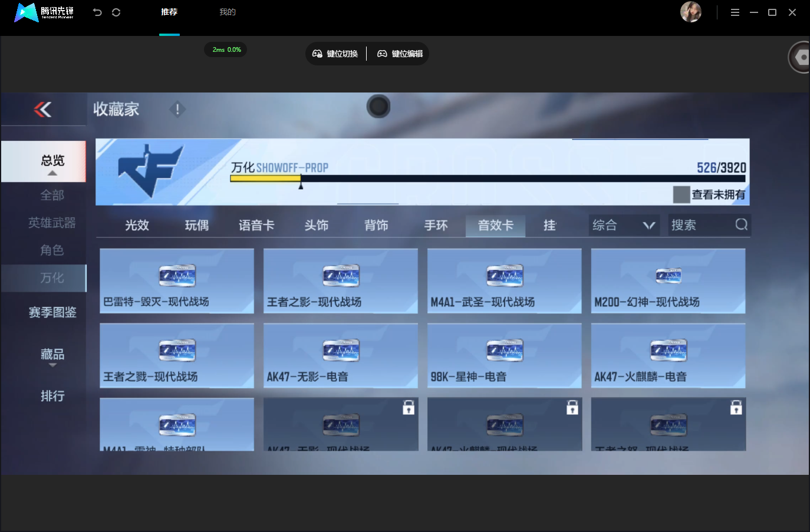Screen dimensions: 810x532
Task: Click the 万化 collection progress bar
Action: coord(488,179)
